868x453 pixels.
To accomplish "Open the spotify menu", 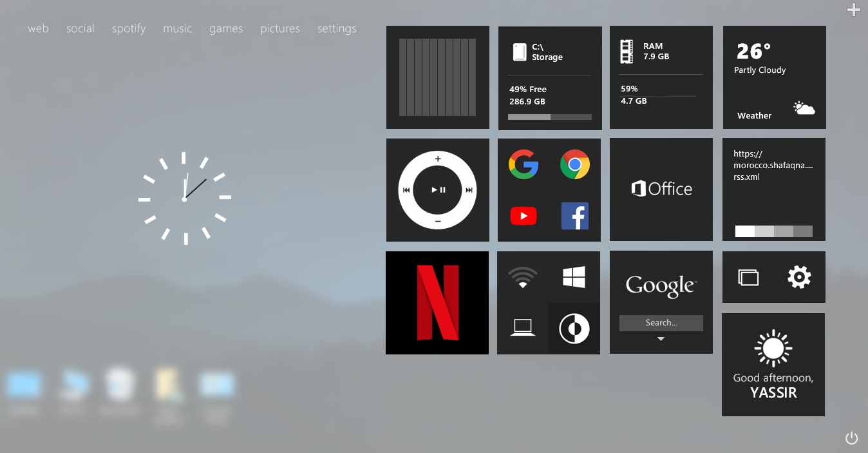I will point(129,28).
